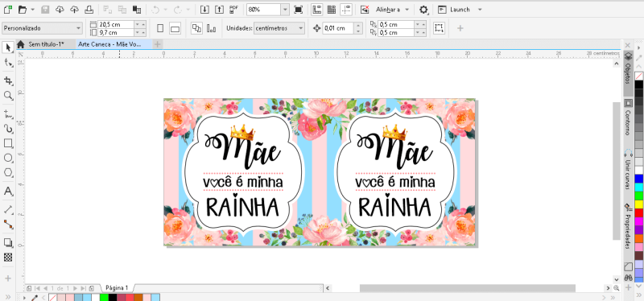The height and width of the screenshot is (301, 644).
Task: Select the Transparency checkerboard tool
Action: 8,258
